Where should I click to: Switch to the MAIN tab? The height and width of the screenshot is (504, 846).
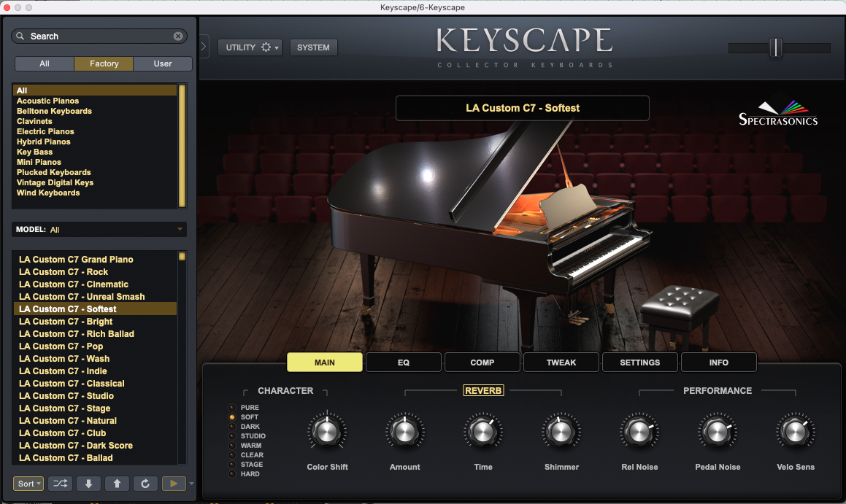coord(325,363)
